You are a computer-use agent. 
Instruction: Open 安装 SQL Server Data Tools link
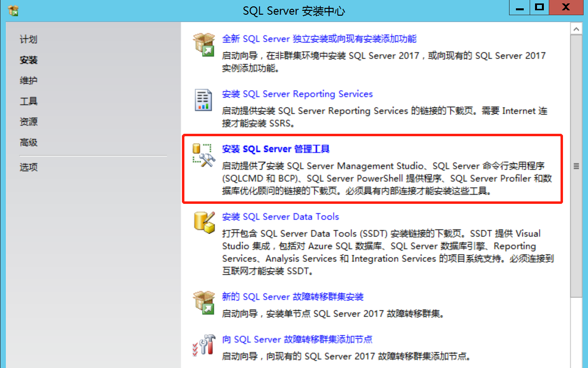[281, 217]
